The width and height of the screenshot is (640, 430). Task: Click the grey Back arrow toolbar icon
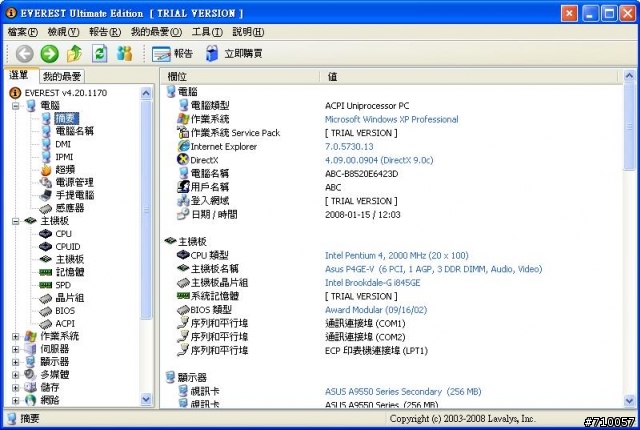(24, 53)
